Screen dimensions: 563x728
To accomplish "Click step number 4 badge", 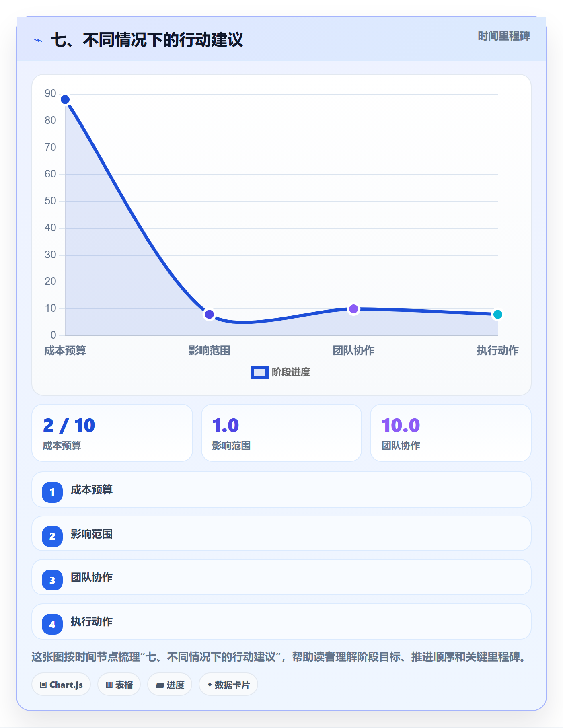I will click(52, 624).
